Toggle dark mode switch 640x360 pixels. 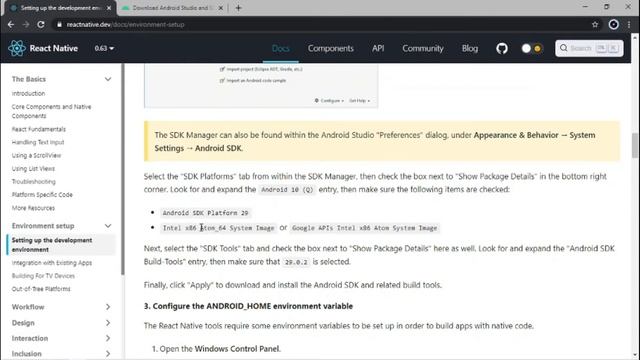(x=532, y=49)
